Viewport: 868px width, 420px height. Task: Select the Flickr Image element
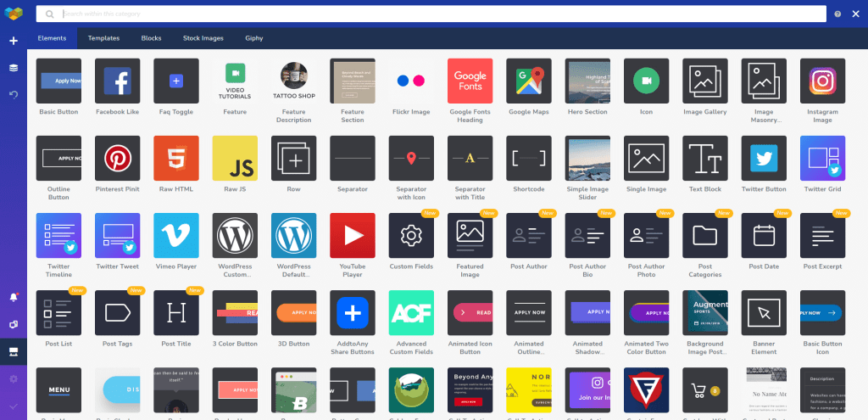tap(411, 81)
